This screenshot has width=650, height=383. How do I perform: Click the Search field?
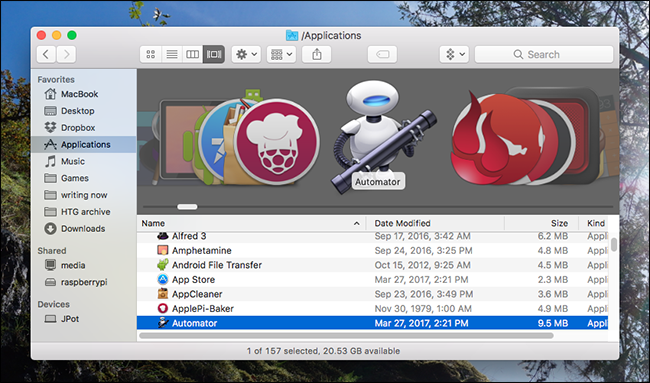tap(544, 54)
